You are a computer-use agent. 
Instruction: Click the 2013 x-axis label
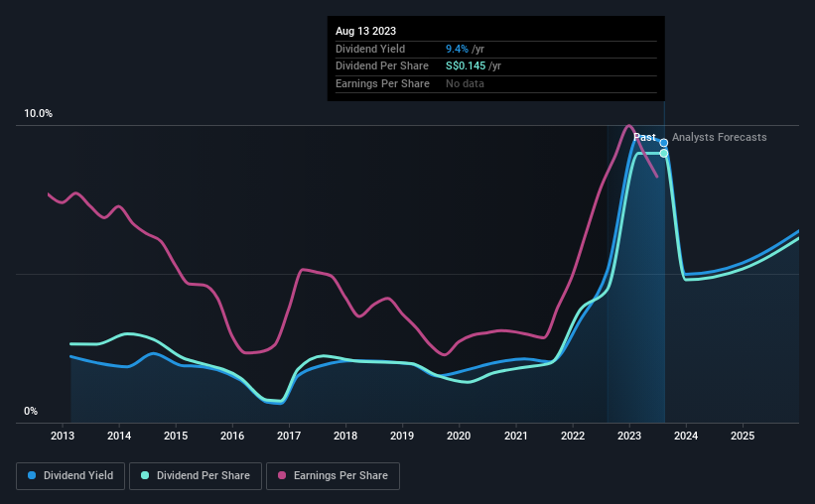click(x=63, y=436)
